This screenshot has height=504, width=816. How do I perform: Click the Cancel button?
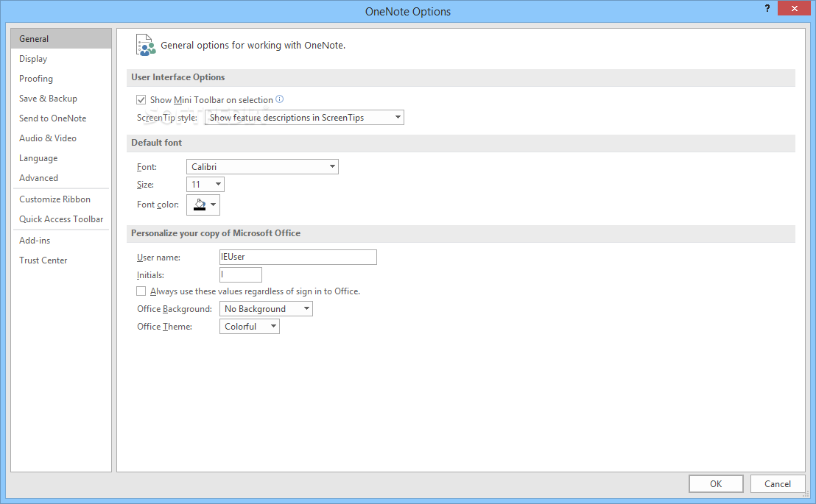pos(778,483)
